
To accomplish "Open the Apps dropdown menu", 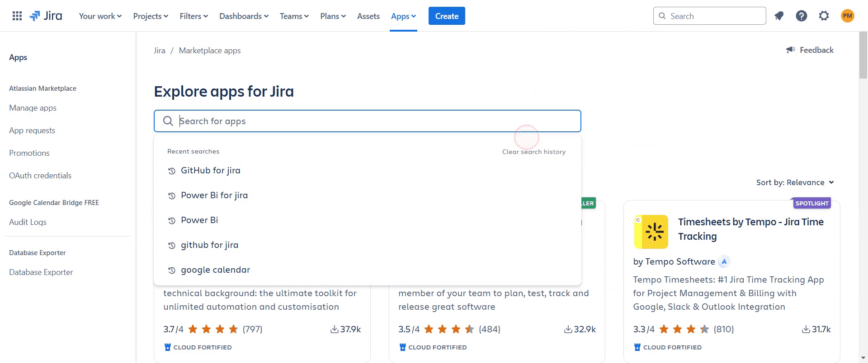I will (403, 16).
